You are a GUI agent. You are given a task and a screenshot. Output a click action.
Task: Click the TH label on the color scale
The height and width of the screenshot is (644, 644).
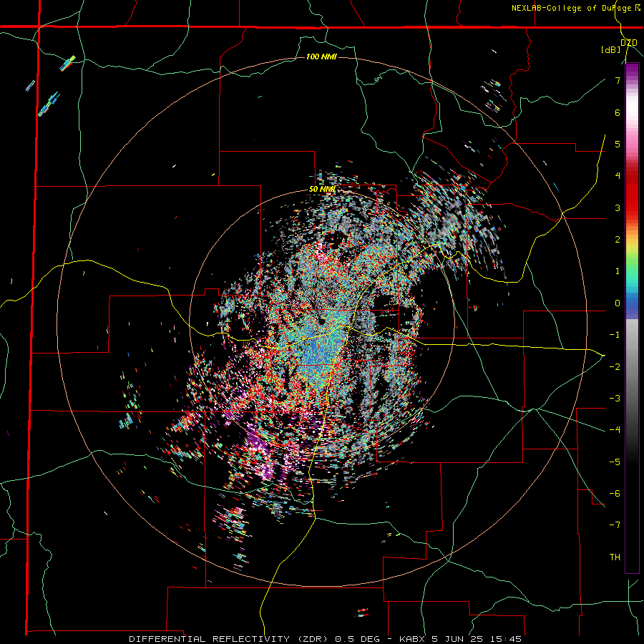(x=615, y=557)
